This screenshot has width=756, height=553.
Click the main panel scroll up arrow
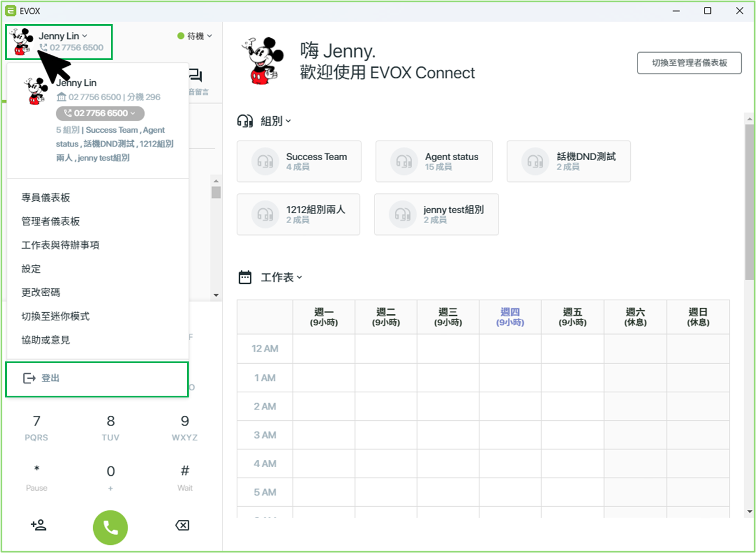(x=749, y=119)
